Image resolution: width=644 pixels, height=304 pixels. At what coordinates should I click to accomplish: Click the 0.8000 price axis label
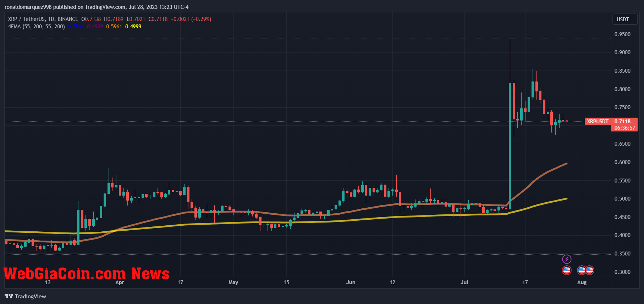point(622,89)
